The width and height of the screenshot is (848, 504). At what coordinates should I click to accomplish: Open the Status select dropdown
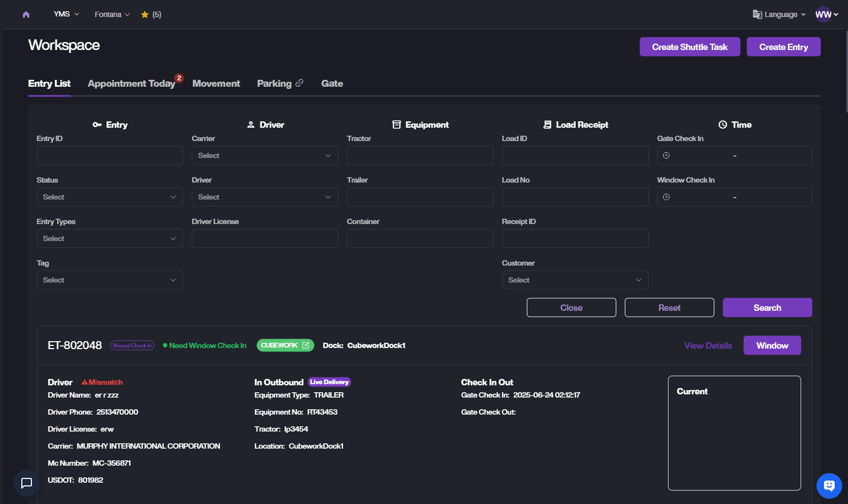[109, 197]
